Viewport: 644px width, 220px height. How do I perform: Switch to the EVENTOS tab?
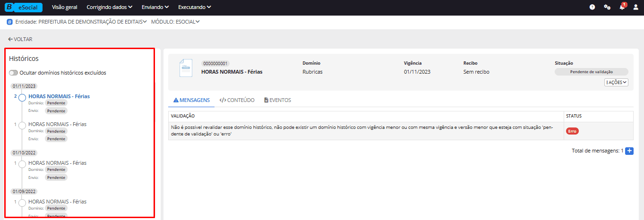[277, 100]
